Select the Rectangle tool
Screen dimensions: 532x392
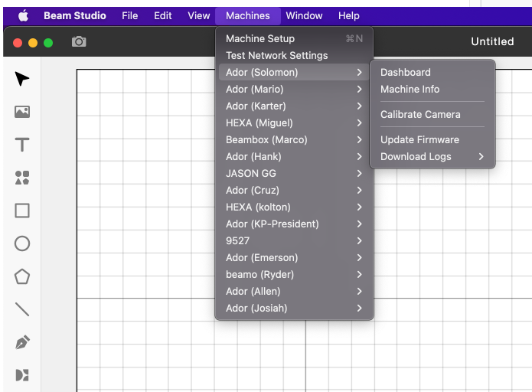click(x=22, y=211)
